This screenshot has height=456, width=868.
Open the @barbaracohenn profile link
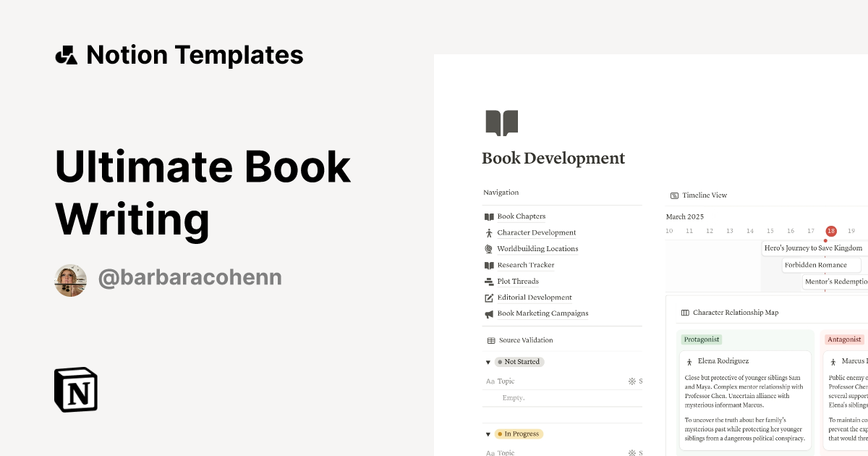click(x=190, y=277)
